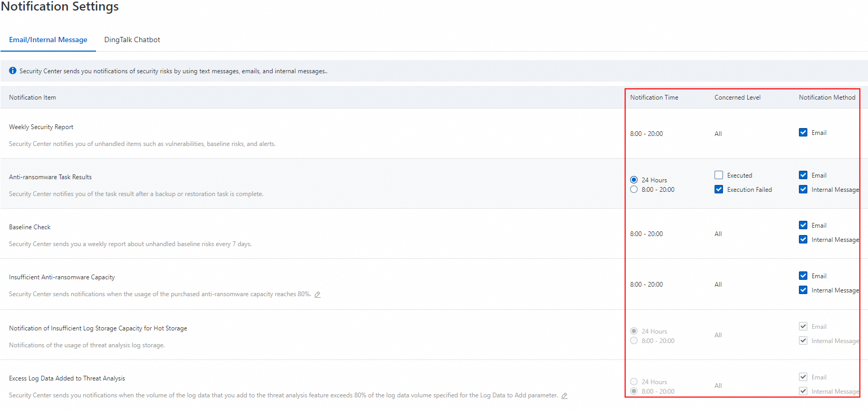
Task: Click the Insufficient Anti-ransomware Capacity item title
Action: coord(62,277)
